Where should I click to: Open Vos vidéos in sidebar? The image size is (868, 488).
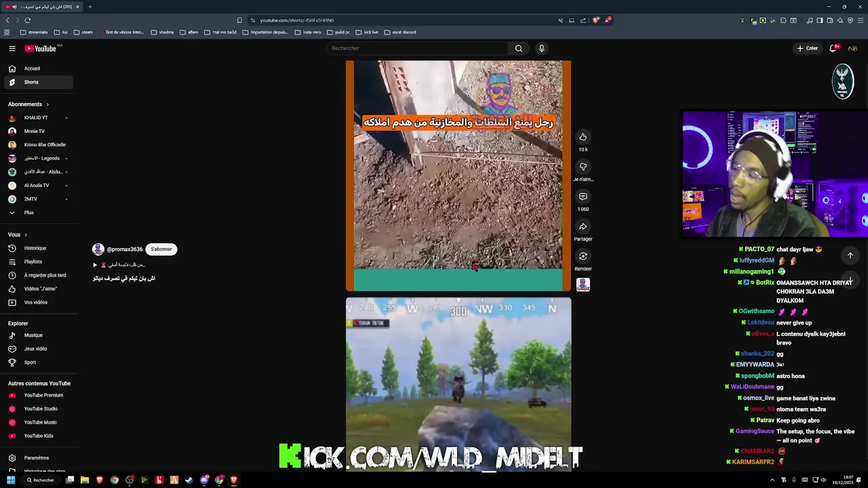[39, 302]
